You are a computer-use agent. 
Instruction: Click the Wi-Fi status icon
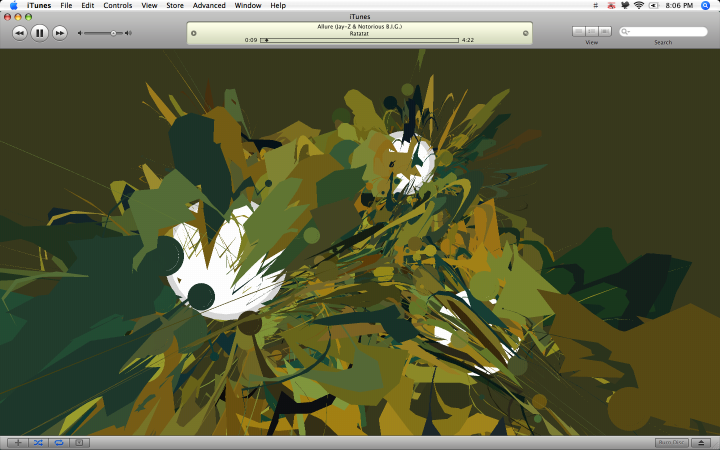pos(639,6)
